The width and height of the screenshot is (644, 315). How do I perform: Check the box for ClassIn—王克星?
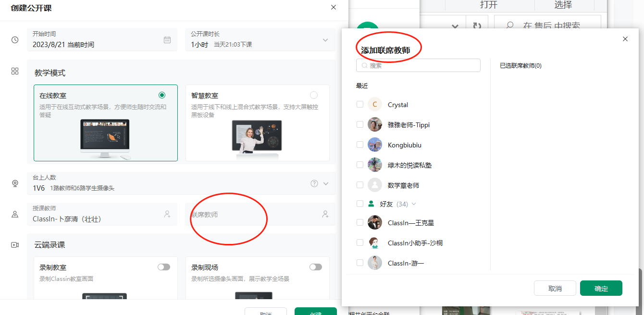pos(360,223)
